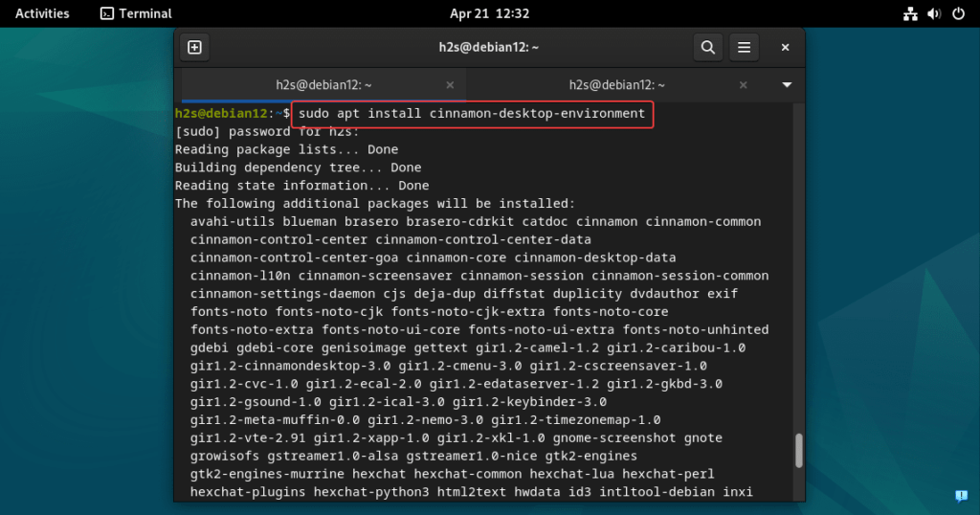Viewport: 980px width, 515px height.
Task: Click the 'gir1.2-cinnamondesktop-3.0' package name
Action: [x=290, y=367]
